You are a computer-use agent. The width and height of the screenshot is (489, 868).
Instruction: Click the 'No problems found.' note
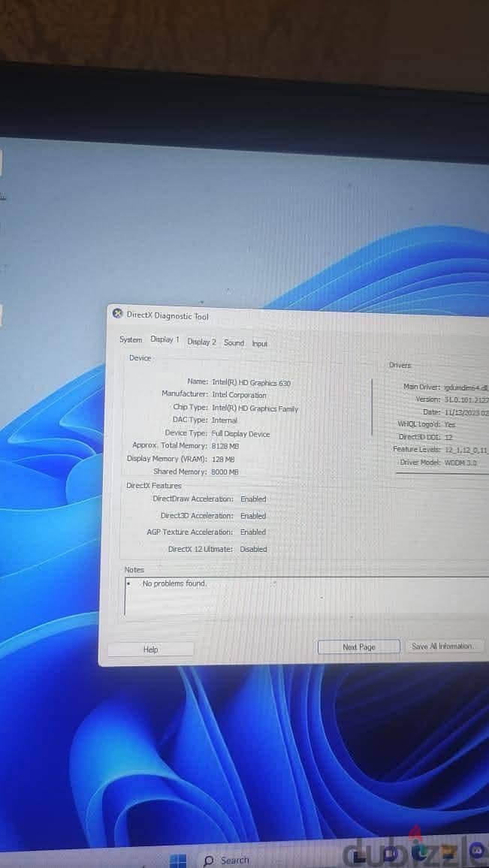[174, 583]
